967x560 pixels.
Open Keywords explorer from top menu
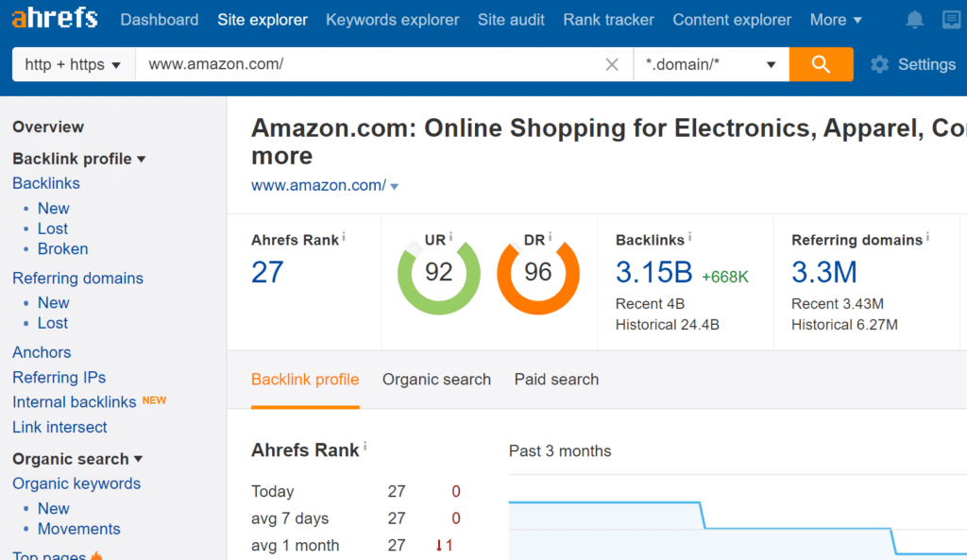tap(392, 20)
